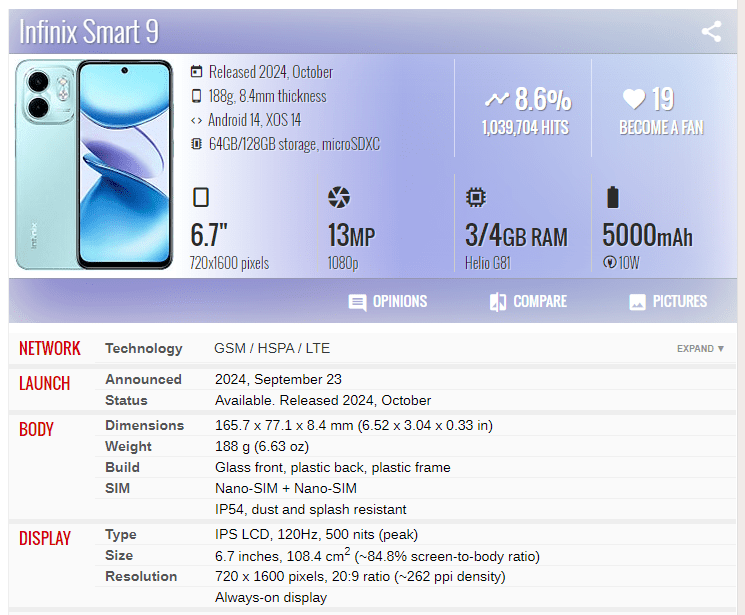Click the Glass front, plastic back value
This screenshot has height=615, width=745.
coord(333,467)
